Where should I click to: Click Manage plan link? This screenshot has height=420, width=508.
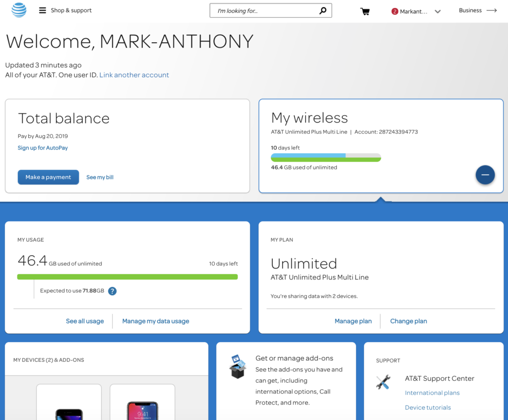353,321
